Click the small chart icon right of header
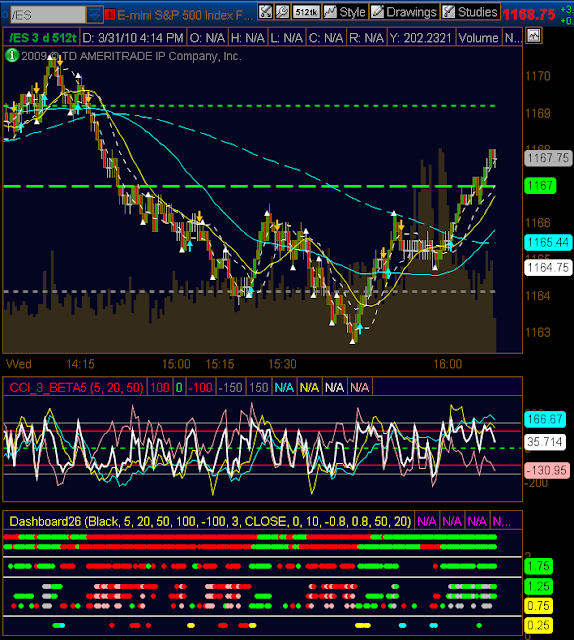Viewport: 574px width, 640px height. point(534,36)
